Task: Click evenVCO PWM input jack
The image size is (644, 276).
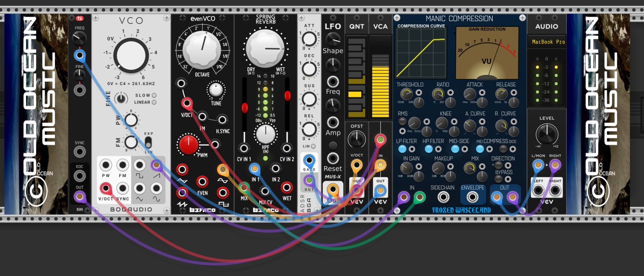Action: click(x=215, y=145)
